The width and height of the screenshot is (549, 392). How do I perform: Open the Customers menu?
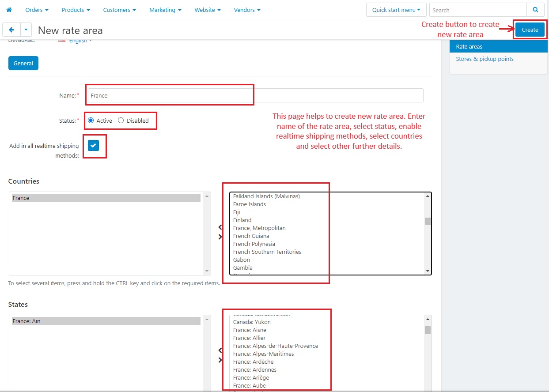(x=119, y=10)
